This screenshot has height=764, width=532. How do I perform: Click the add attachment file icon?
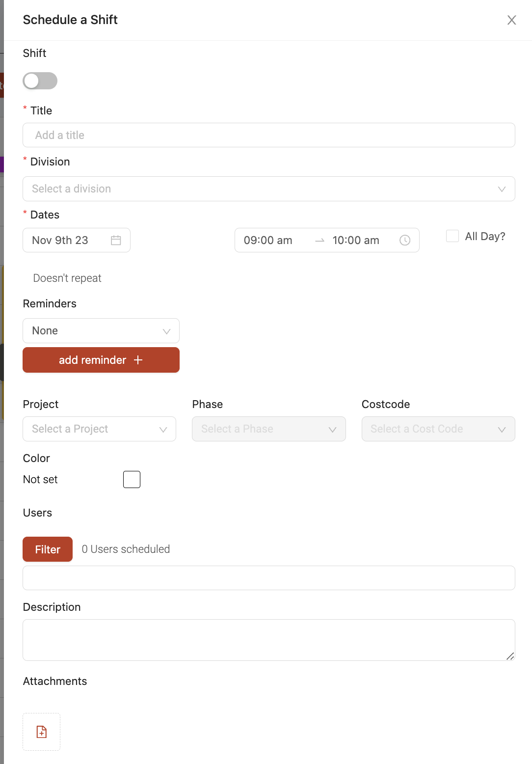click(42, 732)
